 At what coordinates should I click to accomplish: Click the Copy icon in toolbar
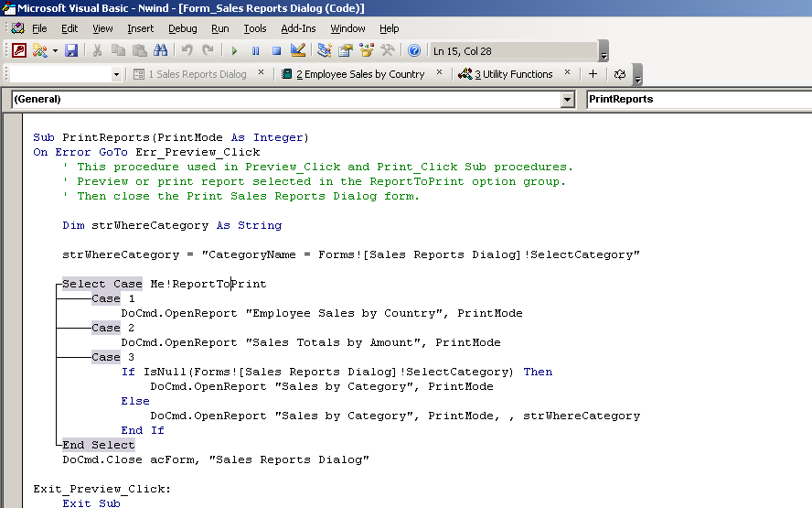[118, 50]
